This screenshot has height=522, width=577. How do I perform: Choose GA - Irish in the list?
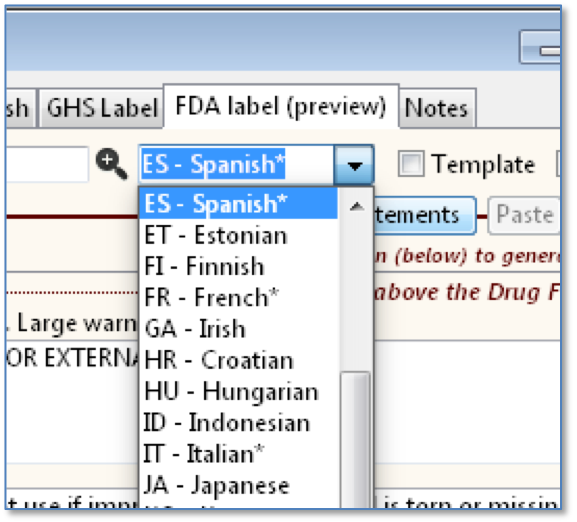pos(238,329)
